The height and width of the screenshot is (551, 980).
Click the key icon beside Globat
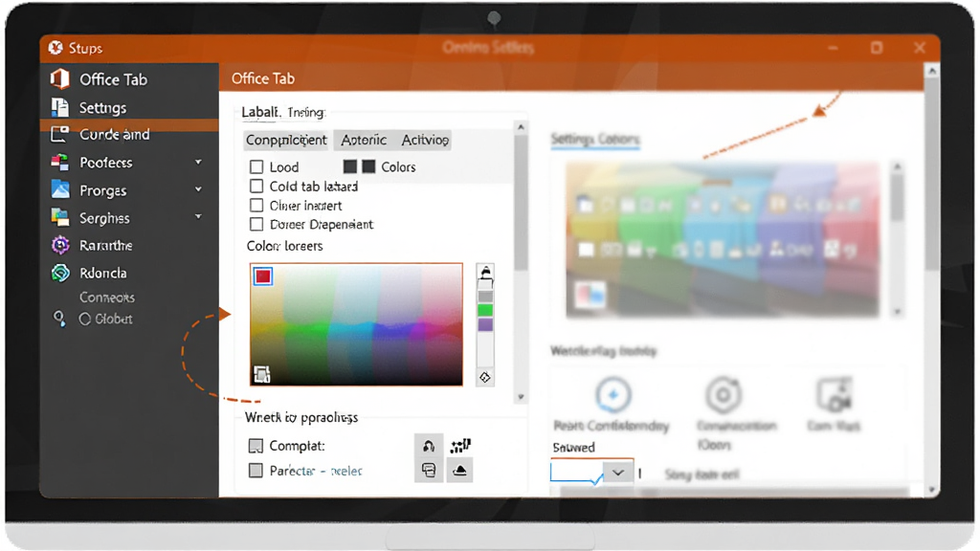click(x=59, y=319)
